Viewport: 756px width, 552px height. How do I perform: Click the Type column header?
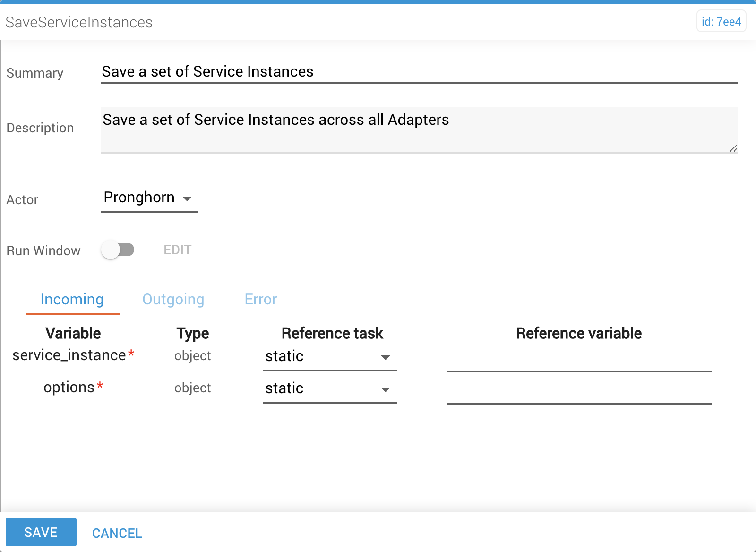pos(193,333)
